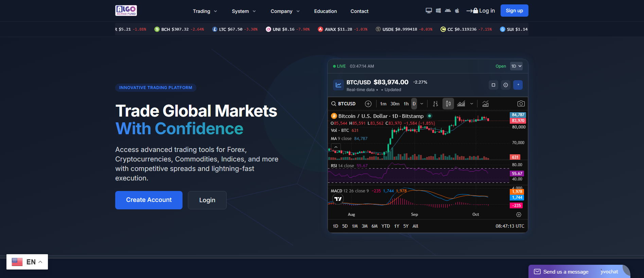Set chart interval to 1m
This screenshot has width=644, height=278.
click(x=383, y=104)
